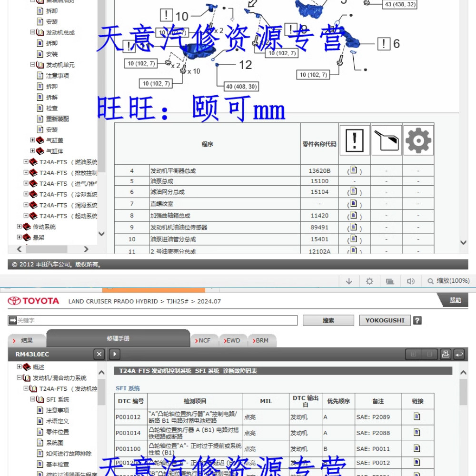Collapse the 发动机/混合动力系统 node
The width and height of the screenshot is (476, 476).
(x=19, y=377)
